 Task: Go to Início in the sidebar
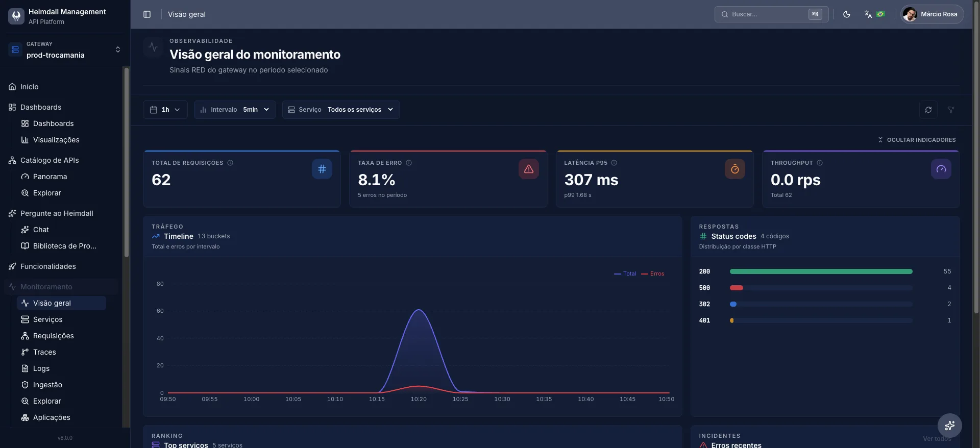61,87
